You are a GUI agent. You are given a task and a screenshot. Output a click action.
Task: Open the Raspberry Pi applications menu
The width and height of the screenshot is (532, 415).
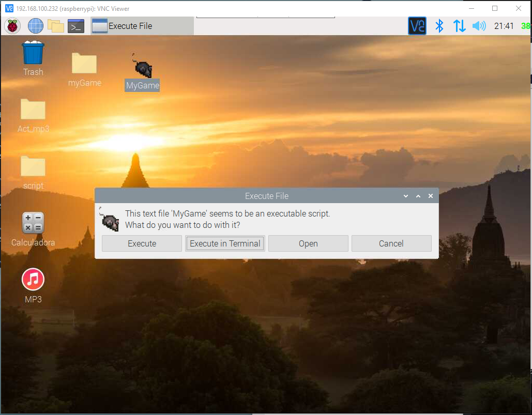point(11,26)
